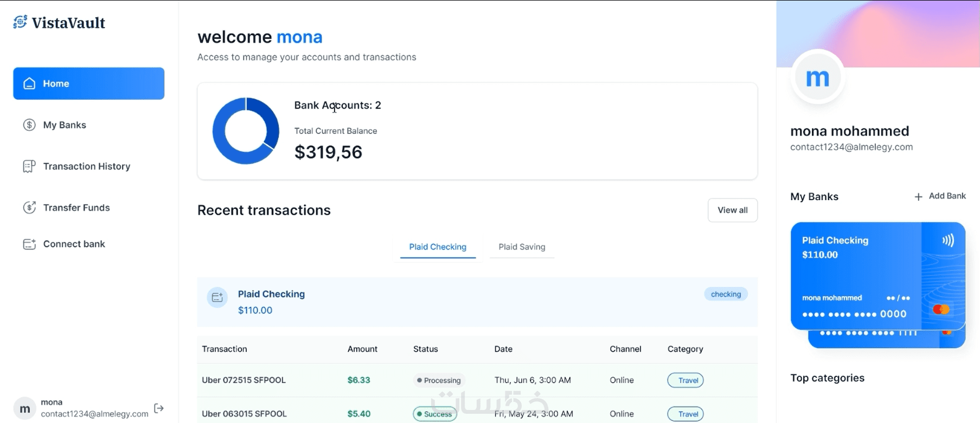Click the balance doughnut chart
This screenshot has width=980, height=423.
246,131
